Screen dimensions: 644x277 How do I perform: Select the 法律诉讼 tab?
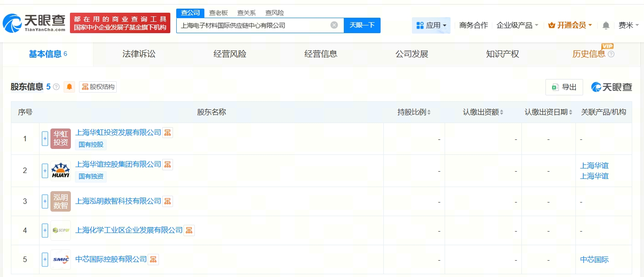click(139, 54)
